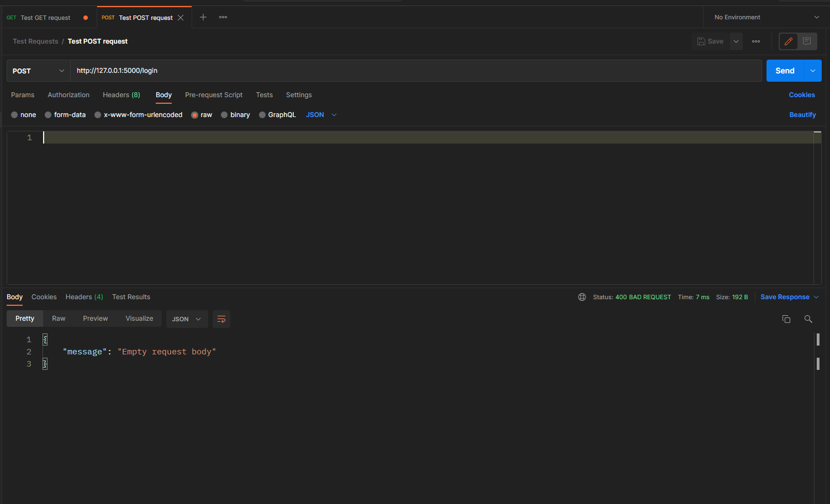Image resolution: width=830 pixels, height=504 pixels.
Task: Expand Save Response options chevron
Action: coord(817,297)
